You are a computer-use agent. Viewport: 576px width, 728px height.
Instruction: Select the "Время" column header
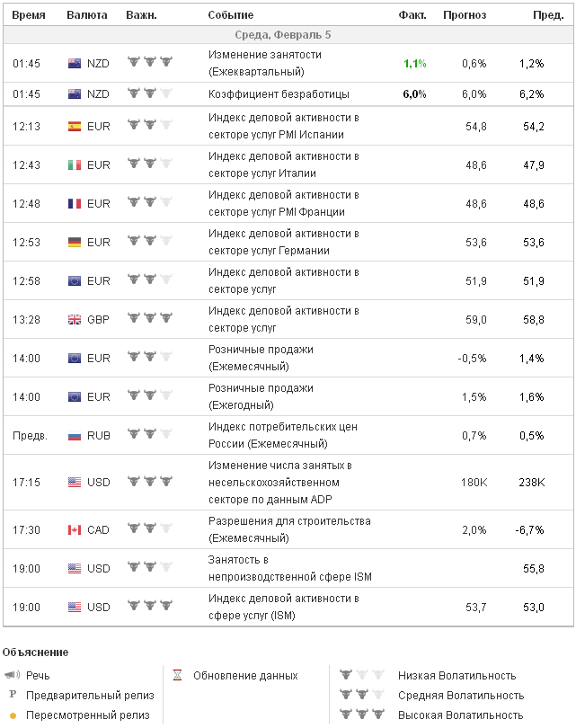[29, 15]
